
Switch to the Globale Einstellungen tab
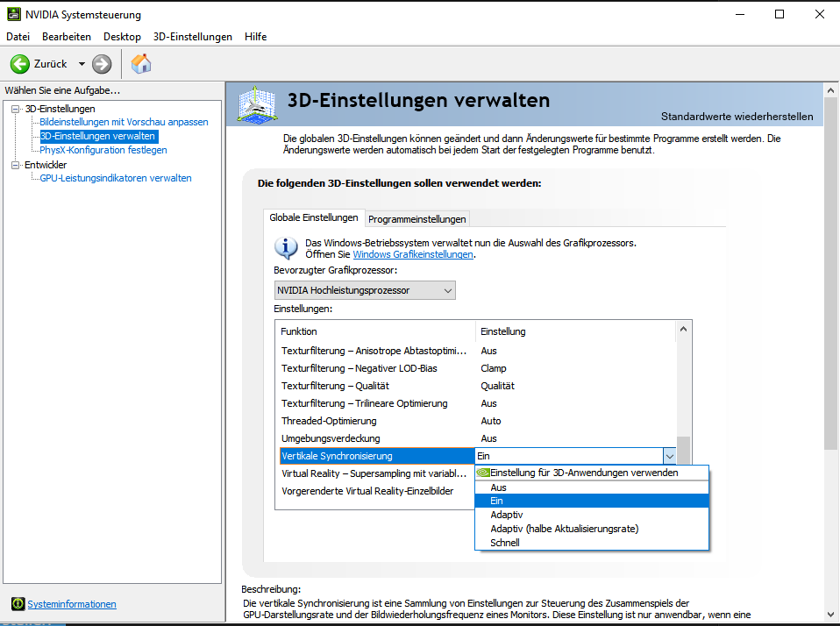[314, 217]
